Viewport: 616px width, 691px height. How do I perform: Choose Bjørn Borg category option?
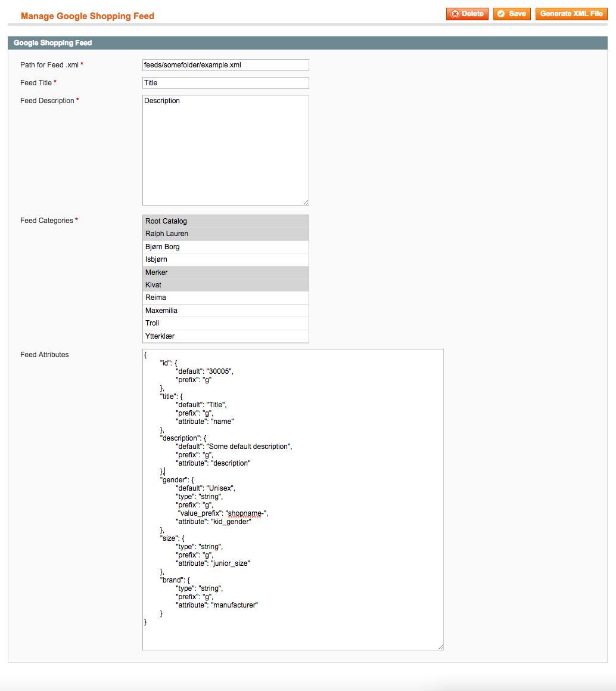(x=226, y=247)
